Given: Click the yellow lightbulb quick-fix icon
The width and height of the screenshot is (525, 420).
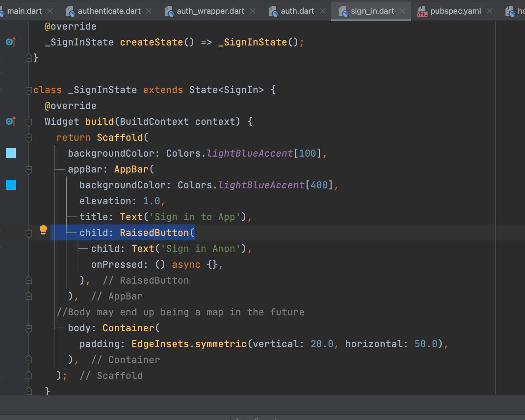Looking at the screenshot, I should pyautogui.click(x=43, y=230).
